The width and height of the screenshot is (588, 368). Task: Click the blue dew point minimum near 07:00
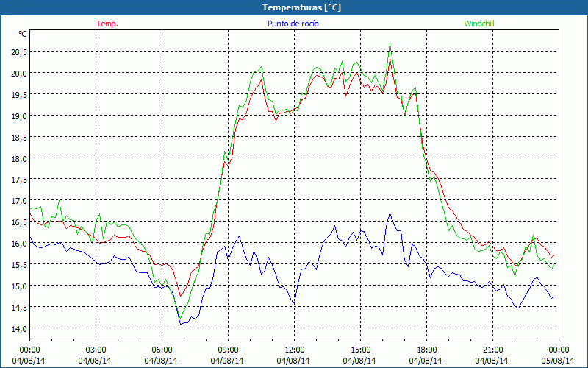click(180, 325)
